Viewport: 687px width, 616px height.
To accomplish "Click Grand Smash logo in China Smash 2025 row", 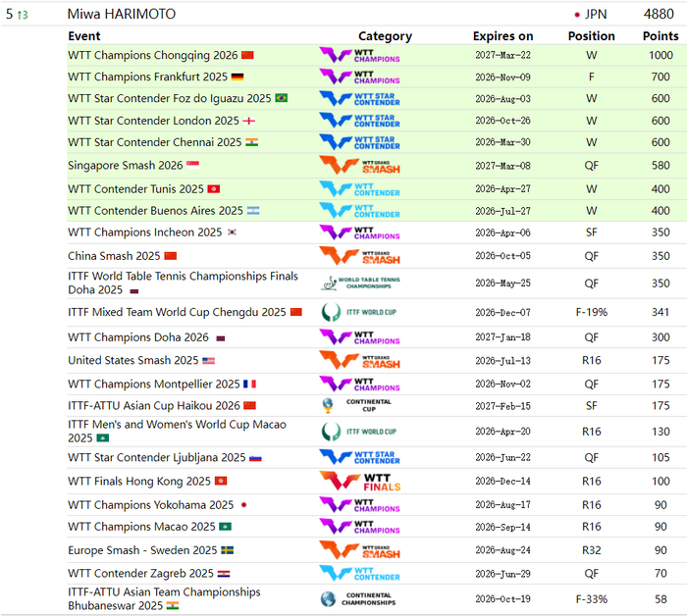I will click(359, 256).
